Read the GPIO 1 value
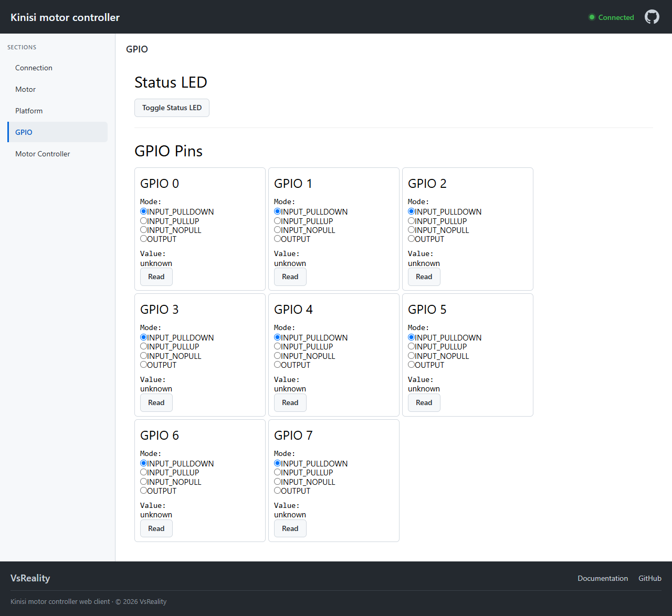The height and width of the screenshot is (616, 672). [290, 277]
